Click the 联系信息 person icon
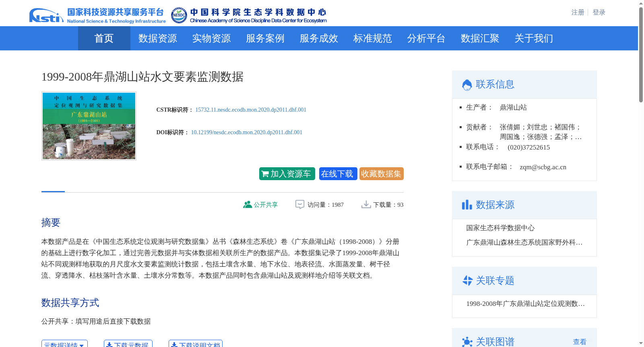The width and height of the screenshot is (644, 347). (467, 85)
